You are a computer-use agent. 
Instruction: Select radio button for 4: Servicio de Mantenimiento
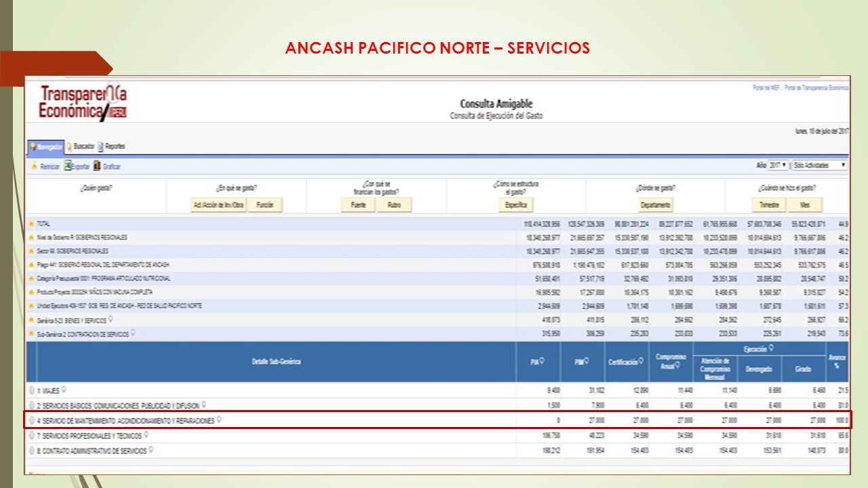click(x=32, y=421)
